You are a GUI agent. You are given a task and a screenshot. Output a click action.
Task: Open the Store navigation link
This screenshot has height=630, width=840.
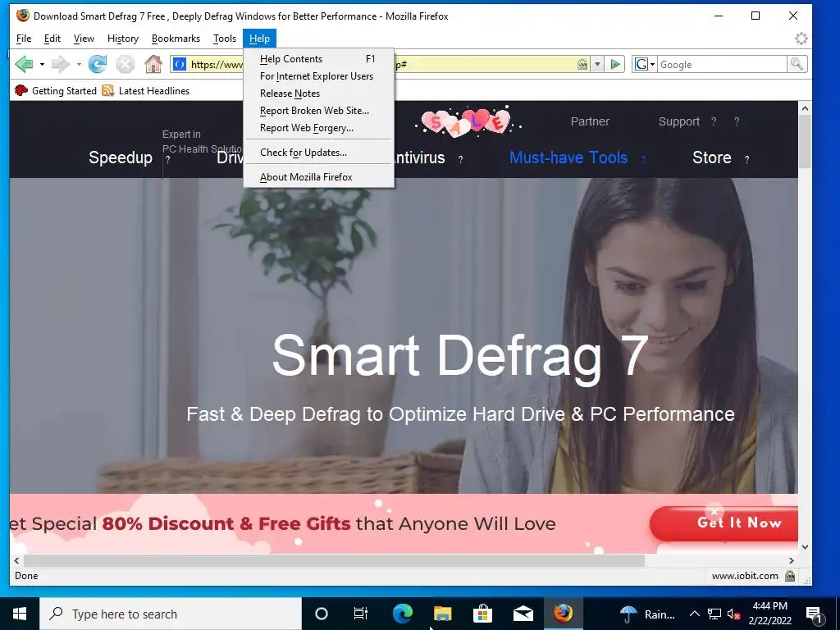tap(711, 157)
